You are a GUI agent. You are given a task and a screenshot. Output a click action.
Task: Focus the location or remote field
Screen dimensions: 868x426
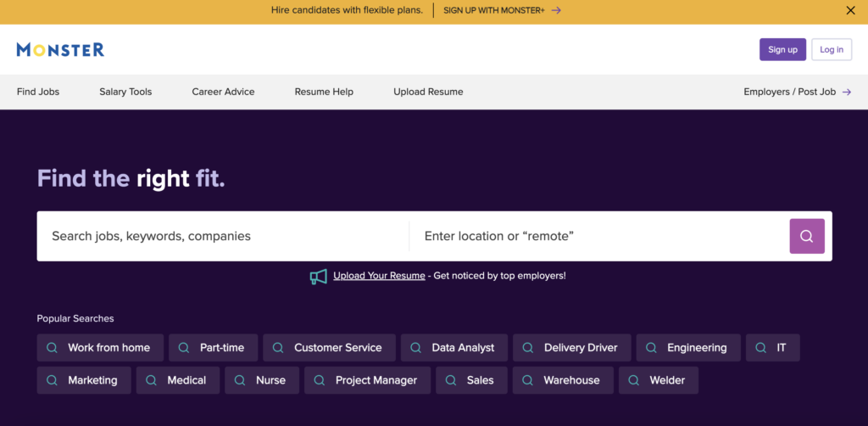pos(599,236)
